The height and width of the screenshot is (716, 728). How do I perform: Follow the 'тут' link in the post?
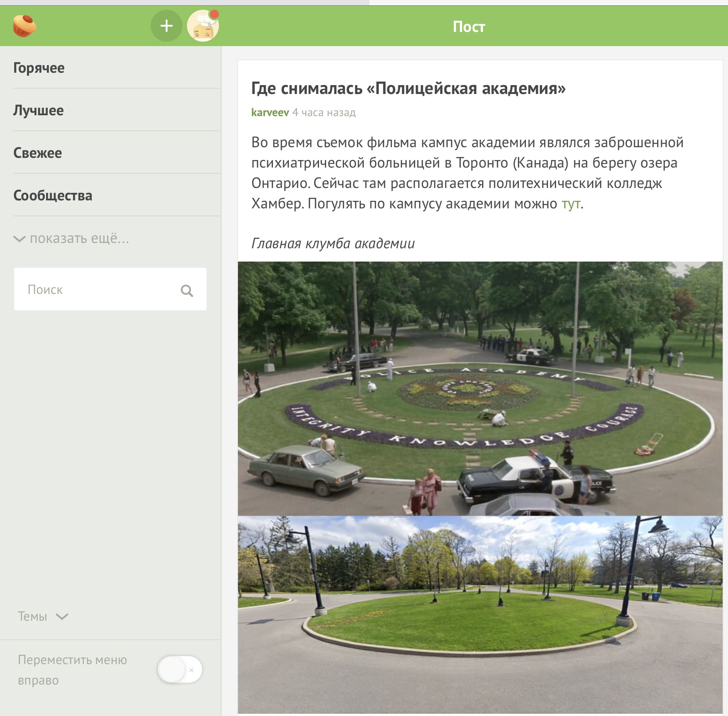571,204
